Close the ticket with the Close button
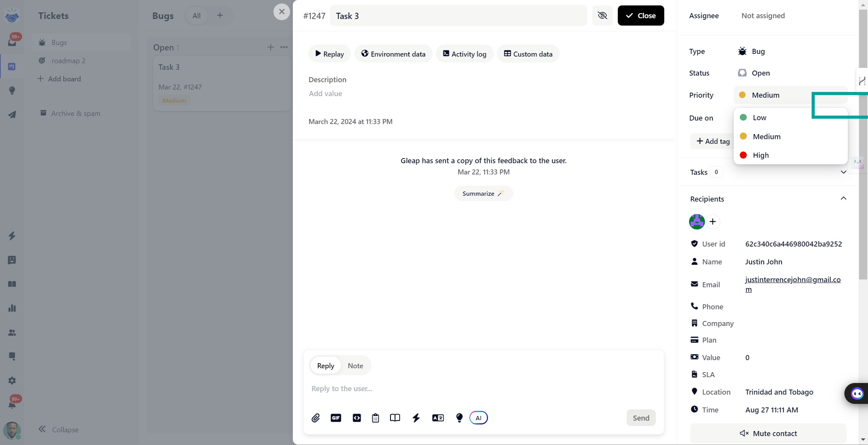The image size is (868, 445). click(641, 16)
